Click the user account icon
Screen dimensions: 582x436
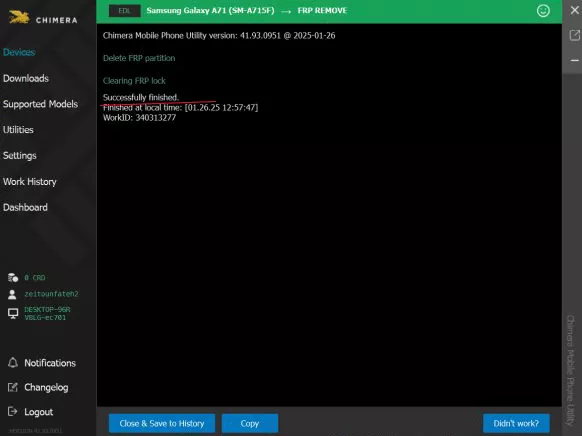[12, 294]
